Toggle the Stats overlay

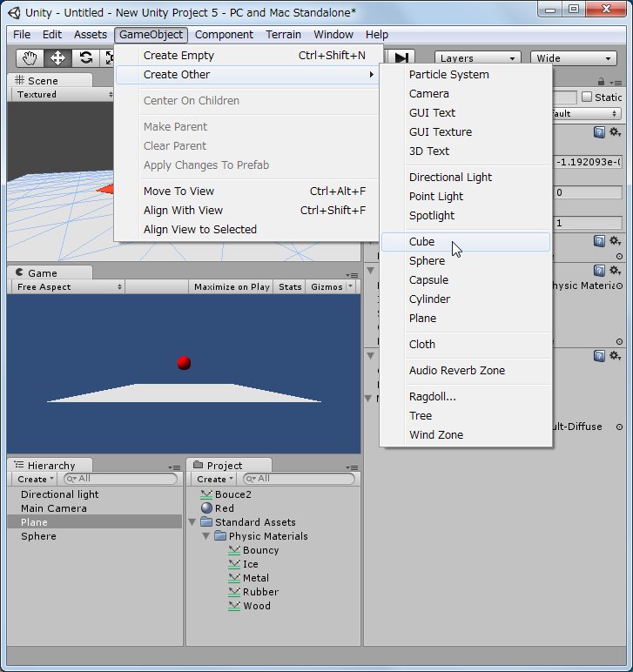pyautogui.click(x=290, y=286)
